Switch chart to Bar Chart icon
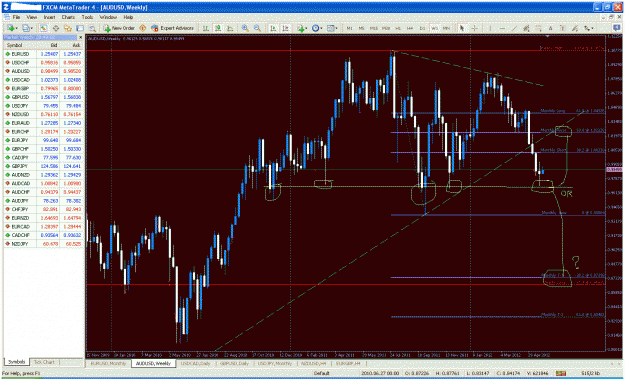 click(x=206, y=28)
